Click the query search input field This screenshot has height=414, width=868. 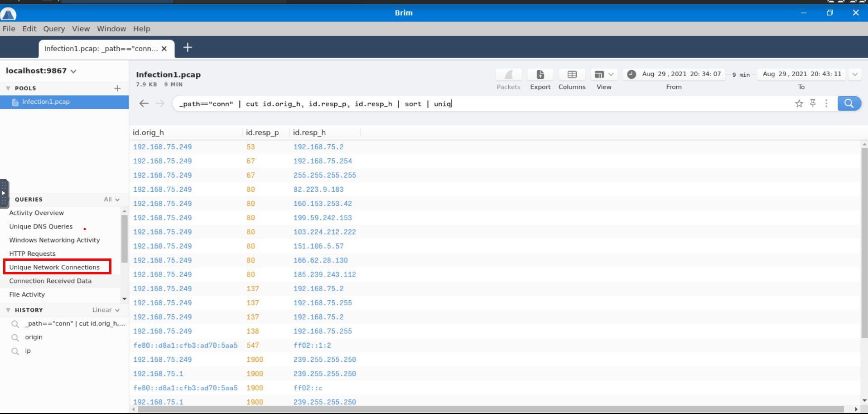[480, 104]
